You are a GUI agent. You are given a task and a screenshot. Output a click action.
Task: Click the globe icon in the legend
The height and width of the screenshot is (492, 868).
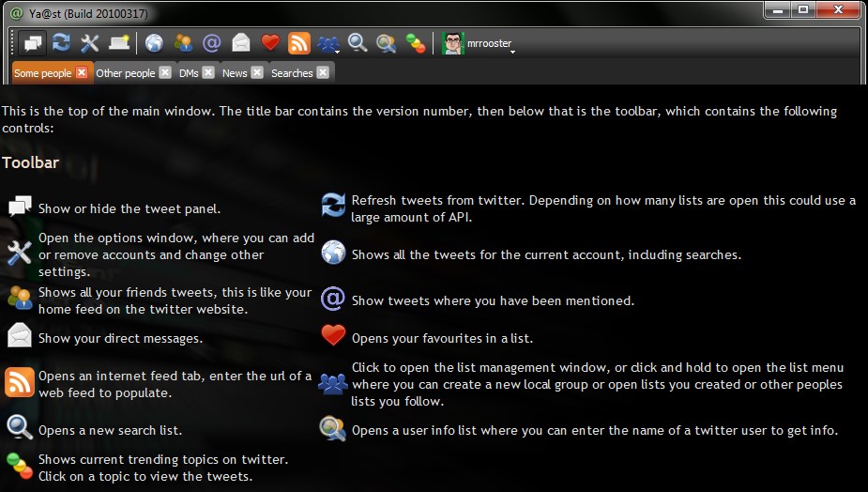point(333,252)
